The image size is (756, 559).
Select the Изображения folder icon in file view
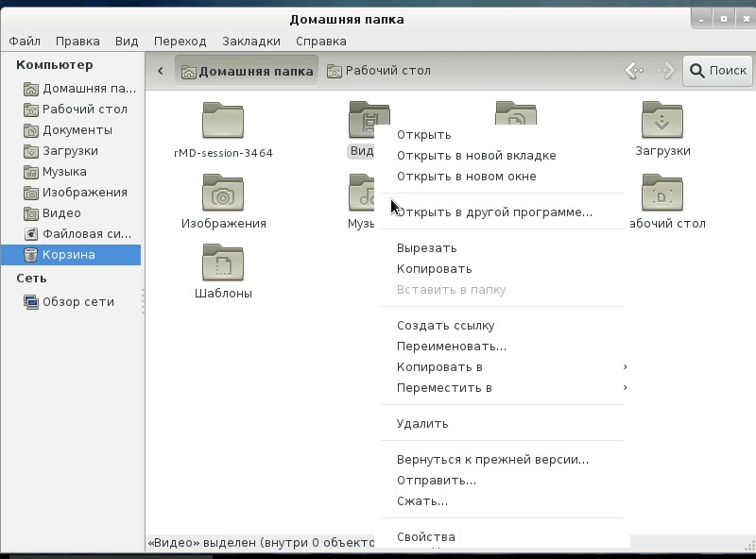click(223, 193)
